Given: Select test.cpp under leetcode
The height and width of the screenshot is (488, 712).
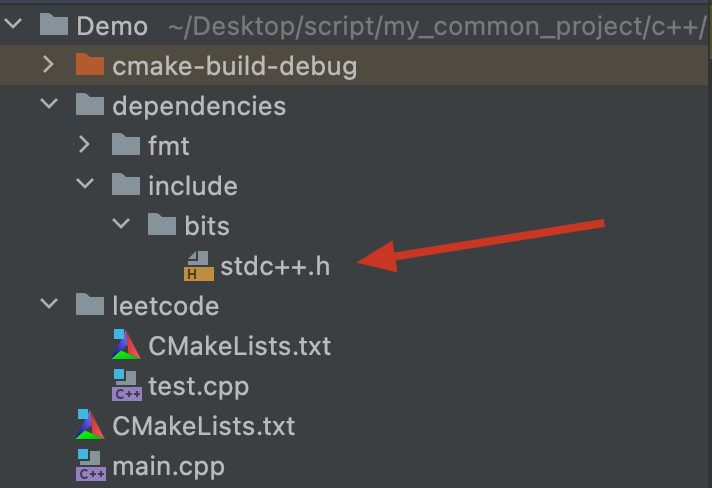Looking at the screenshot, I should (x=198, y=387).
